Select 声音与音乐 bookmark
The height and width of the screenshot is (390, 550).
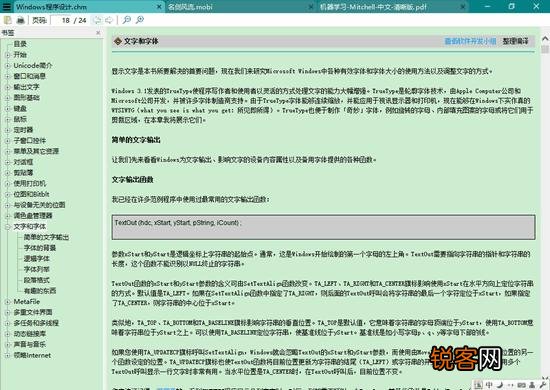click(30, 344)
